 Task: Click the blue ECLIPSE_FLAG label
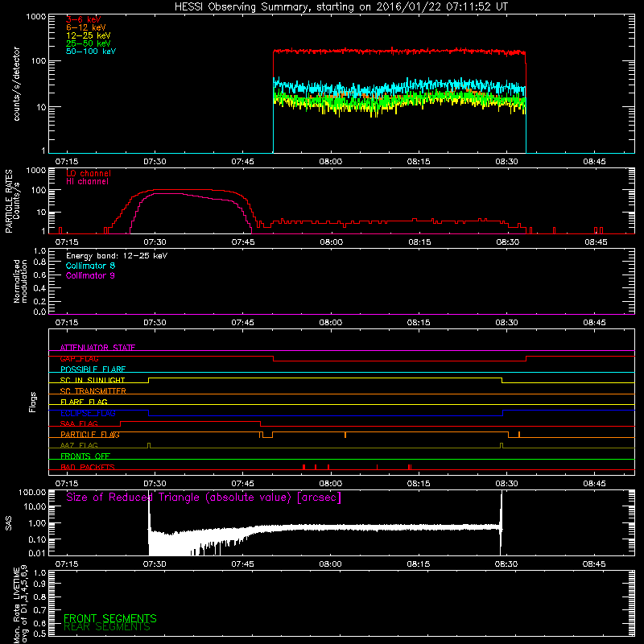pos(88,413)
